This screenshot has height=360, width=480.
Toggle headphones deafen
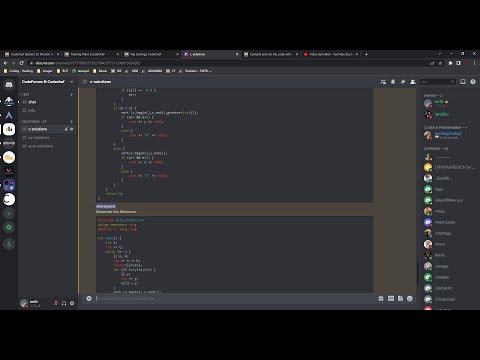coord(64,303)
